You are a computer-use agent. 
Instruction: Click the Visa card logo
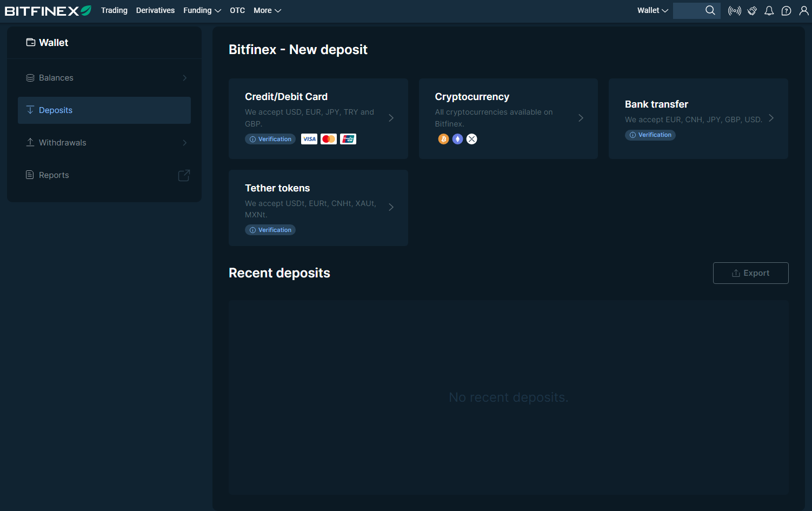point(309,139)
